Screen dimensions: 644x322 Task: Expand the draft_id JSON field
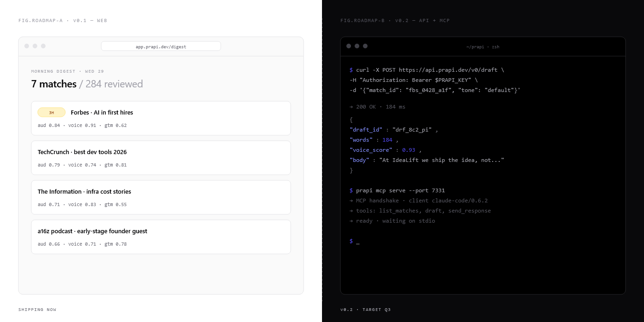[366, 129]
